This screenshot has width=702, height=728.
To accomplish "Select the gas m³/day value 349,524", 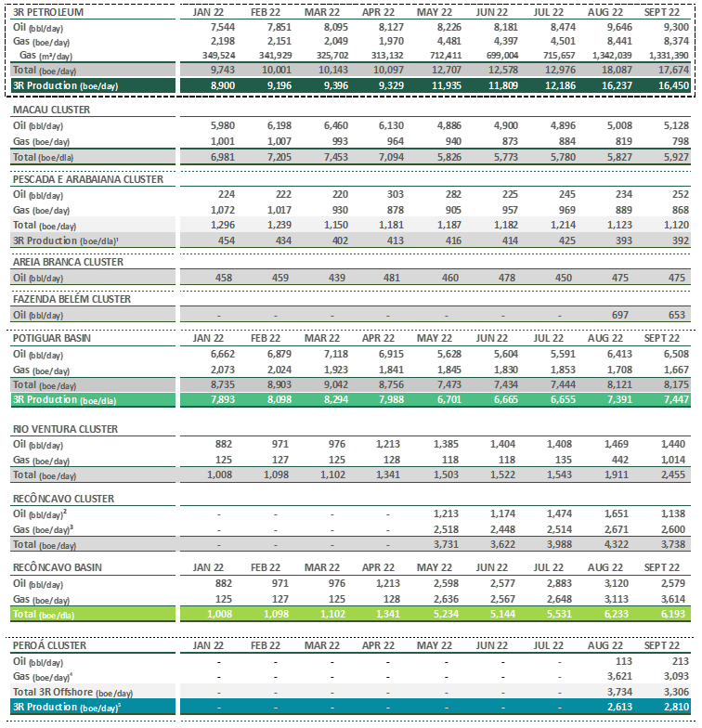I will click(219, 56).
